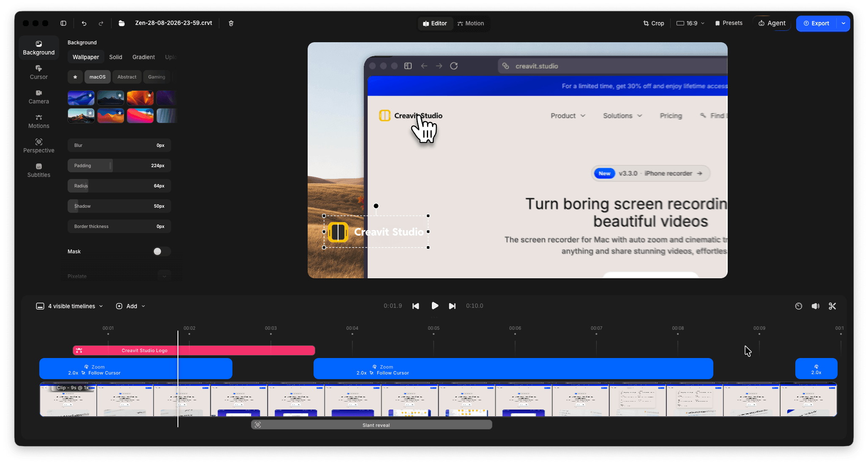Open the Subtitles sidebar section
This screenshot has height=464, width=868.
coord(39,171)
